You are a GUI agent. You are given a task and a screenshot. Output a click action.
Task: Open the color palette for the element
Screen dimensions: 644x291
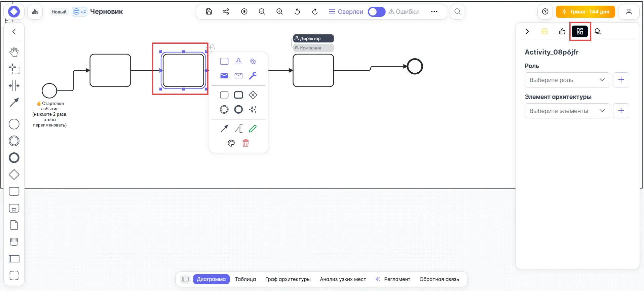tap(231, 143)
